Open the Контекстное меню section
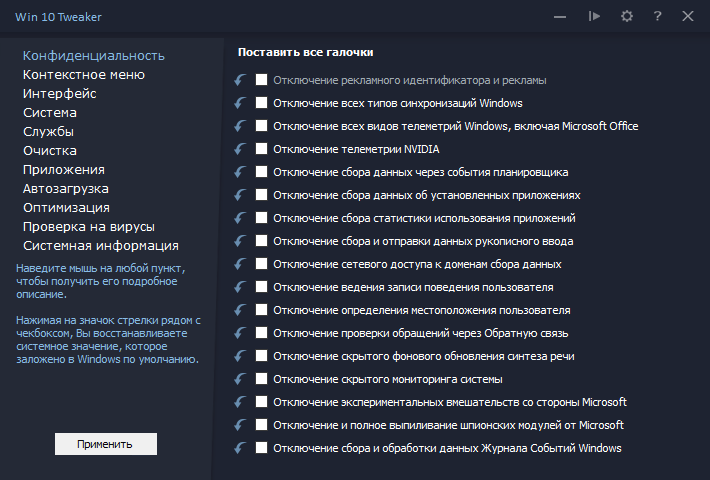This screenshot has height=480, width=710. pyautogui.click(x=84, y=74)
